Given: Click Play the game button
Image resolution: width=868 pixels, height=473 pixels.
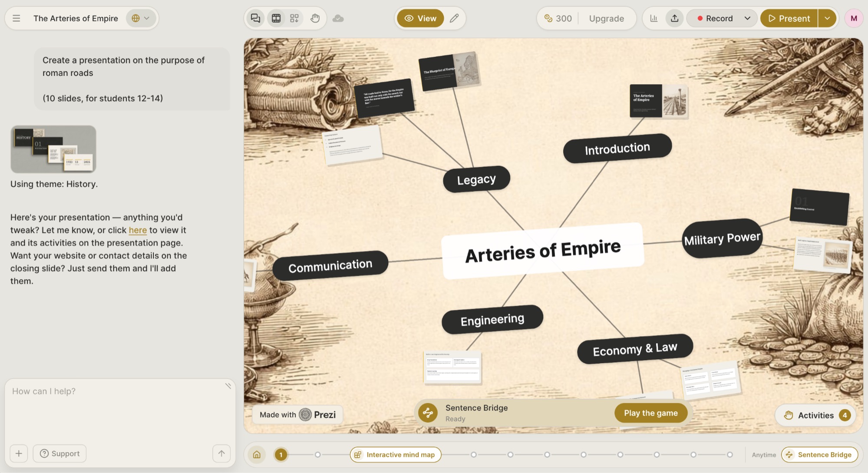Looking at the screenshot, I should [x=650, y=413].
